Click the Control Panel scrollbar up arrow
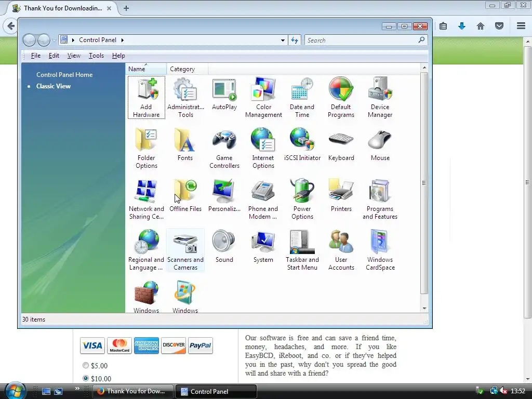The width and height of the screenshot is (532, 399). click(424, 68)
